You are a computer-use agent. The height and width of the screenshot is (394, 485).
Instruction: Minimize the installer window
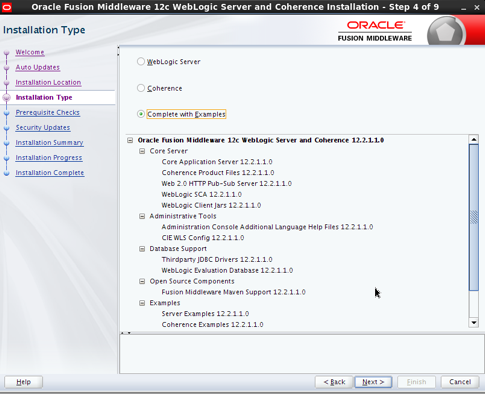click(464, 8)
